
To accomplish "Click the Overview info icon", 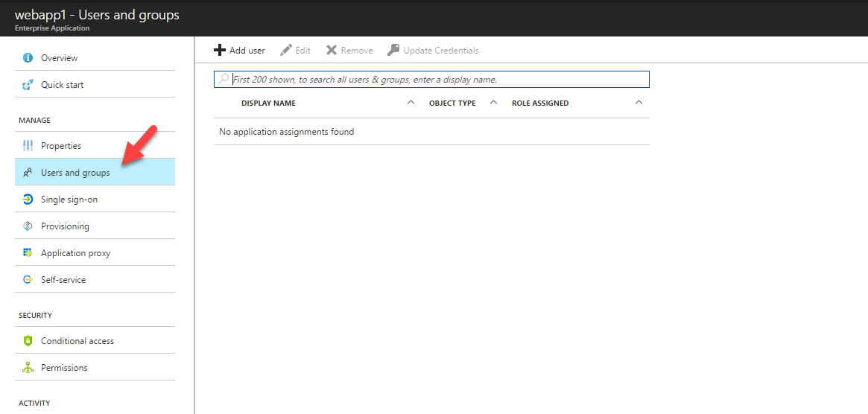I will pos(28,57).
